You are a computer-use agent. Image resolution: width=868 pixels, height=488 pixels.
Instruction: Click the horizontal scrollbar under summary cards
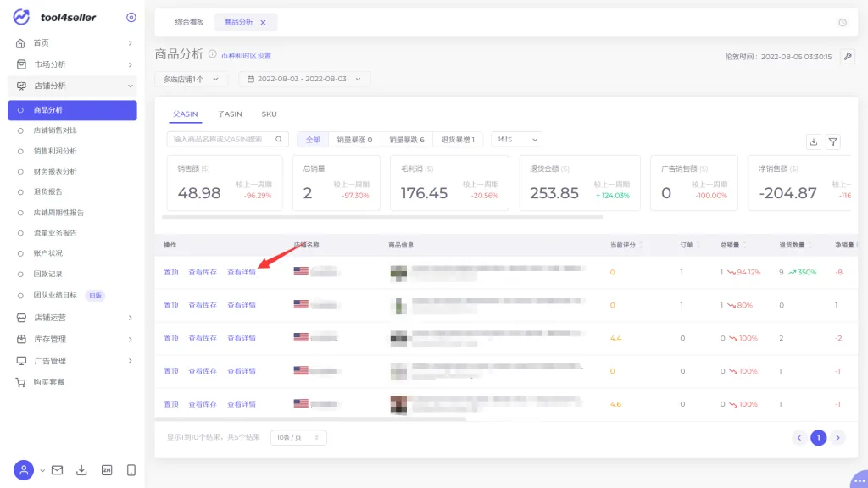coord(382,218)
